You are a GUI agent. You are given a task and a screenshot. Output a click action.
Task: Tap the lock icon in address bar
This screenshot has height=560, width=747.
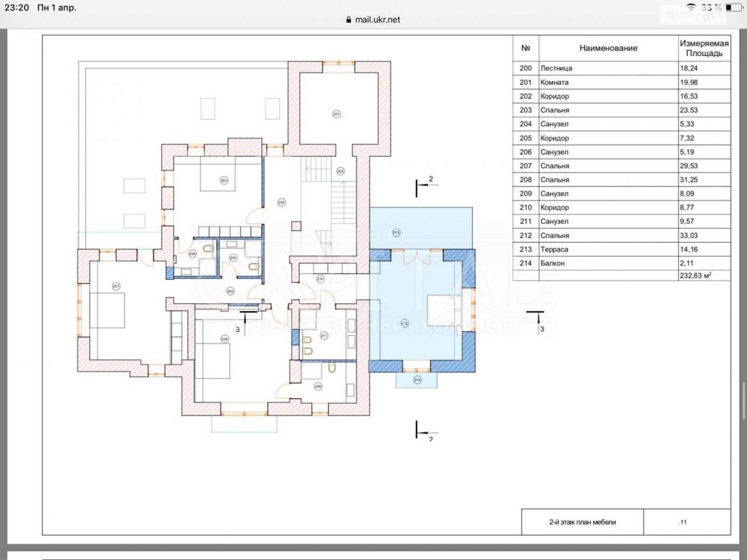348,20
